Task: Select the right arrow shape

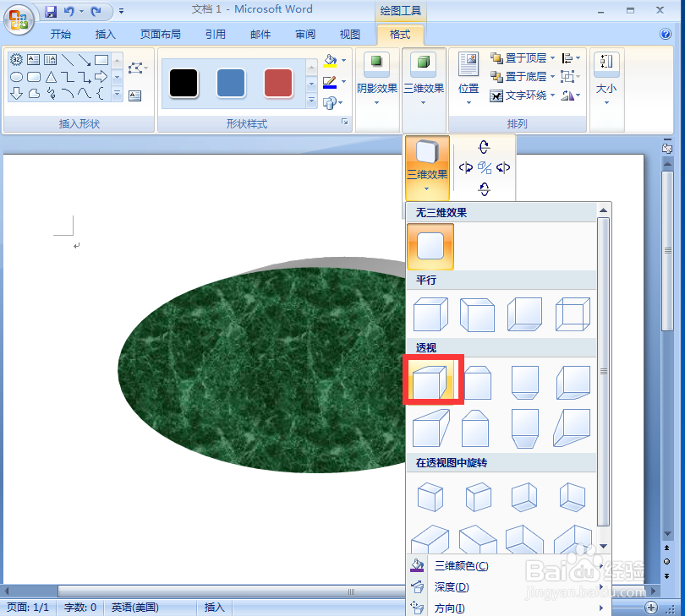Action: click(x=101, y=77)
